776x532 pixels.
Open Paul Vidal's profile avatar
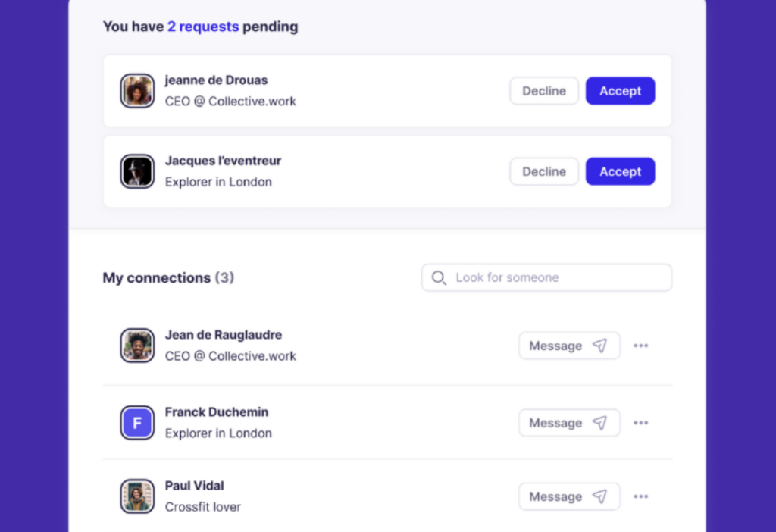pyautogui.click(x=137, y=496)
